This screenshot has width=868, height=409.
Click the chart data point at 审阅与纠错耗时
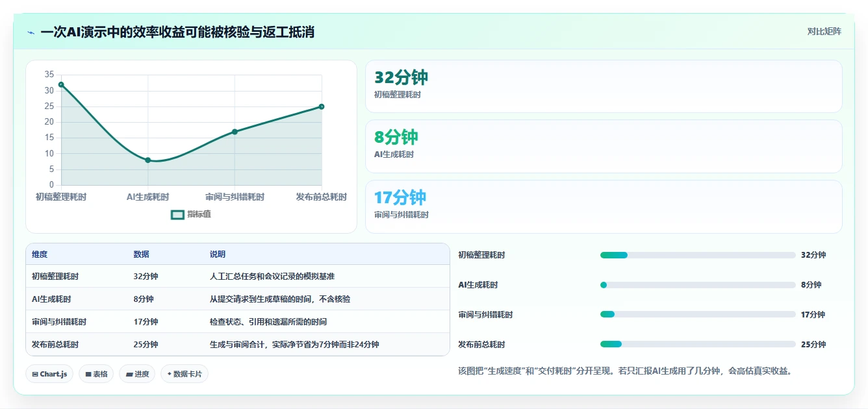235,132
